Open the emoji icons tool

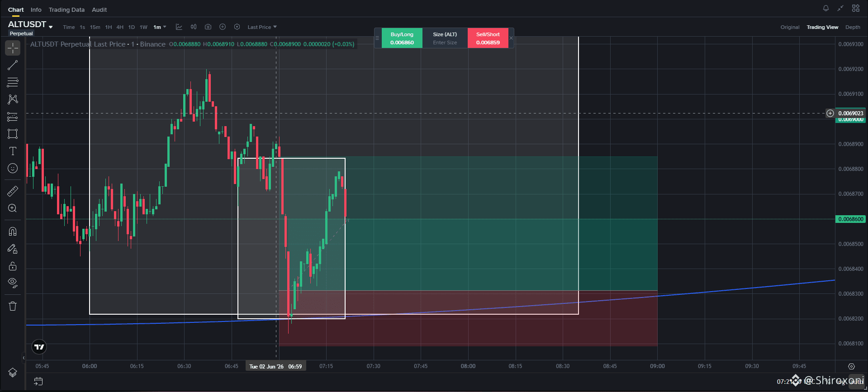[x=13, y=168]
